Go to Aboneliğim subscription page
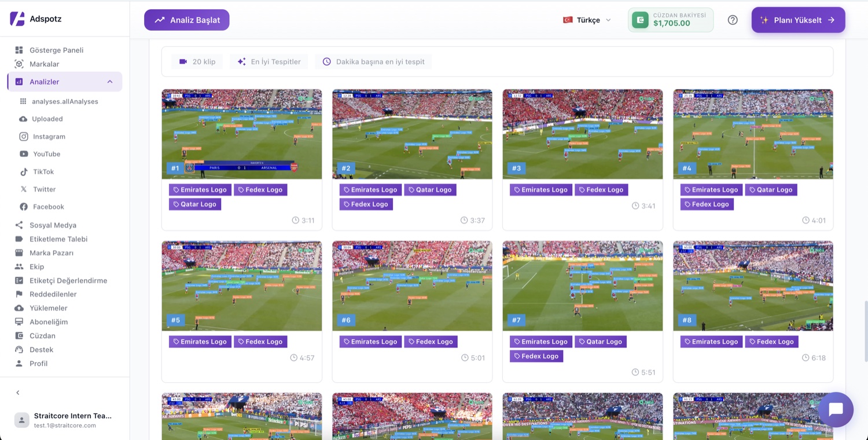The height and width of the screenshot is (440, 868). pyautogui.click(x=49, y=322)
